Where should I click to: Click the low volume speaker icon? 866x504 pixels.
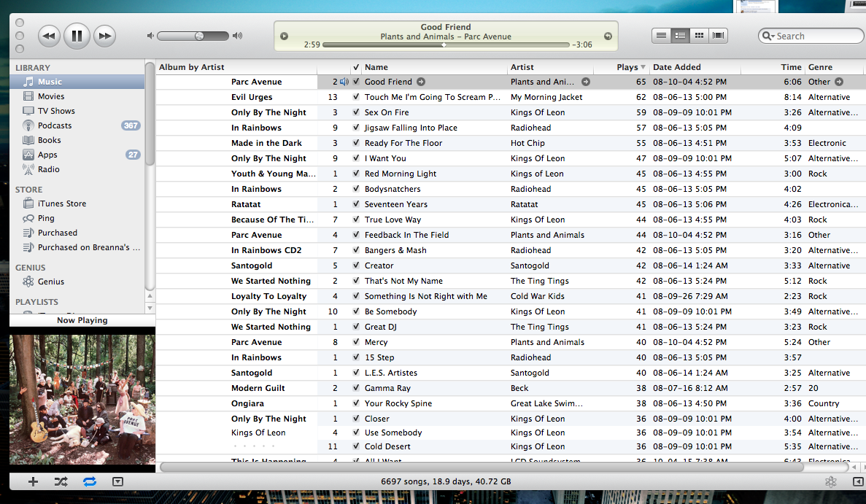(150, 36)
